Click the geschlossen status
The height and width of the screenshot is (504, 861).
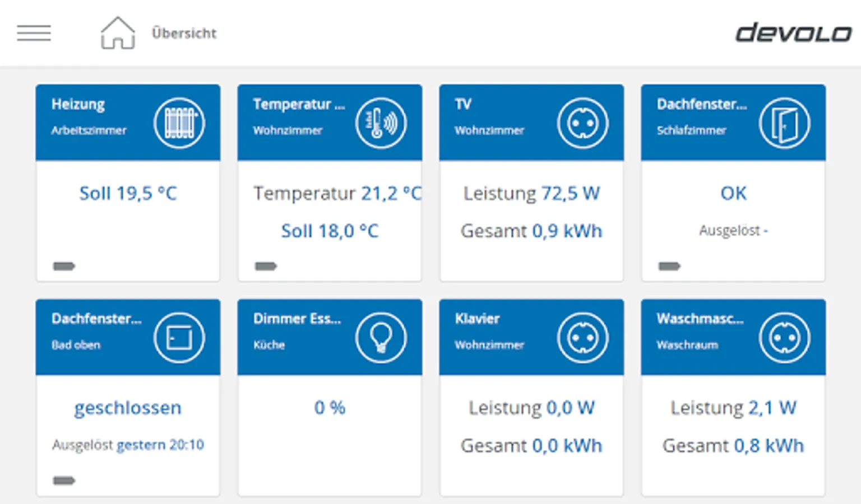[x=128, y=408]
